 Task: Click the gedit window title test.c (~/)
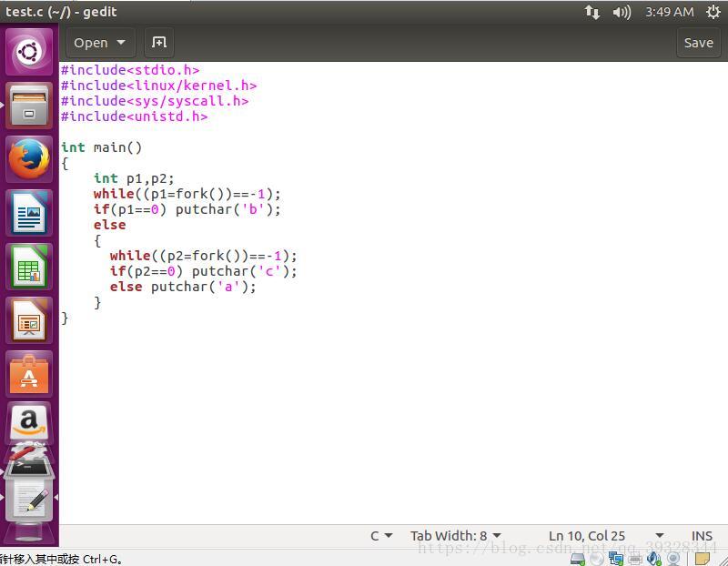coord(61,12)
